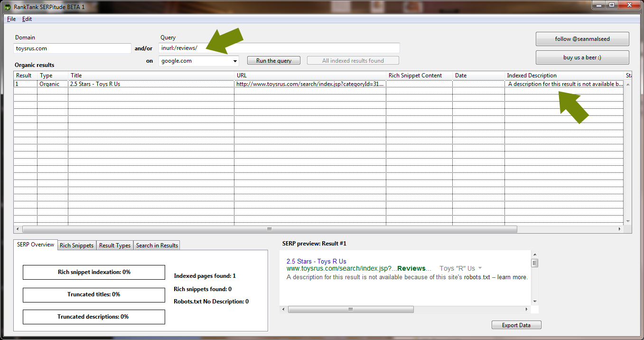
Task: Click the 'Robots.txt No Description: 0' text
Action: click(211, 302)
